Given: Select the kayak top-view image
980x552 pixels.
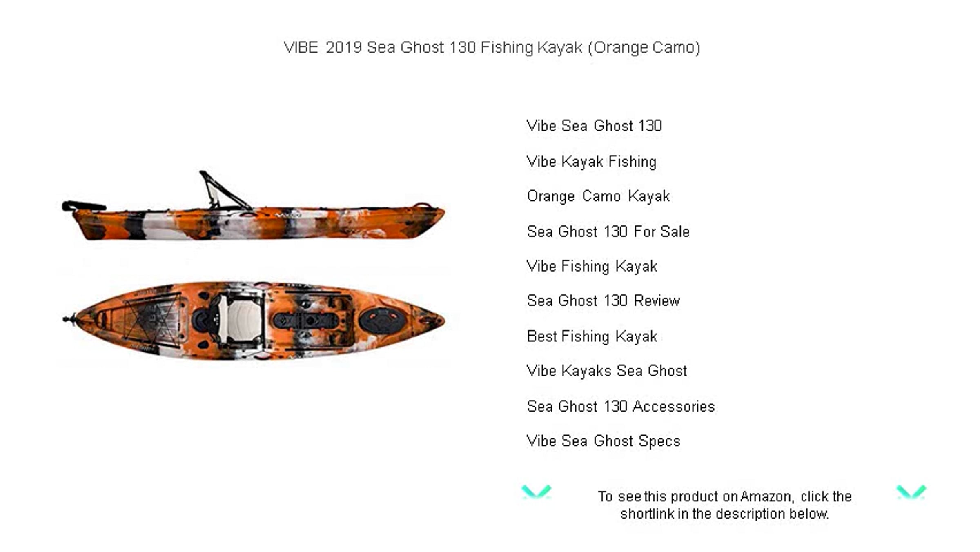Looking at the screenshot, I should pos(253,321).
